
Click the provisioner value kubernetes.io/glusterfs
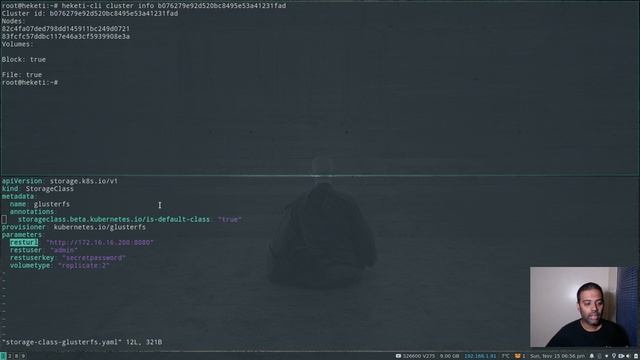pos(100,227)
